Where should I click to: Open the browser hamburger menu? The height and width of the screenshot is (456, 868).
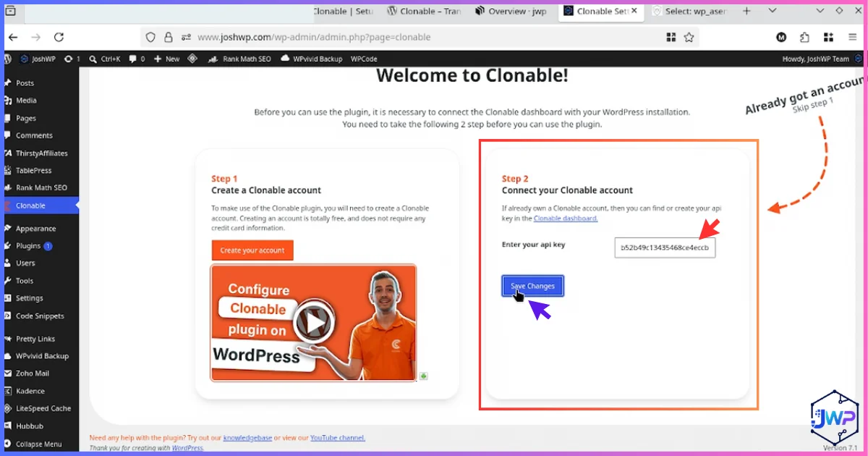(852, 37)
